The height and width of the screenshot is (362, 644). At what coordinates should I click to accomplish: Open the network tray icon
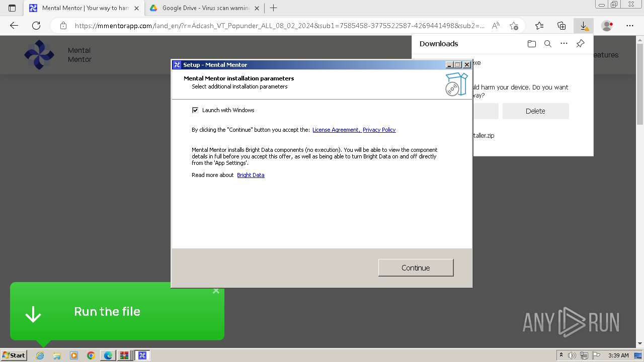click(584, 355)
